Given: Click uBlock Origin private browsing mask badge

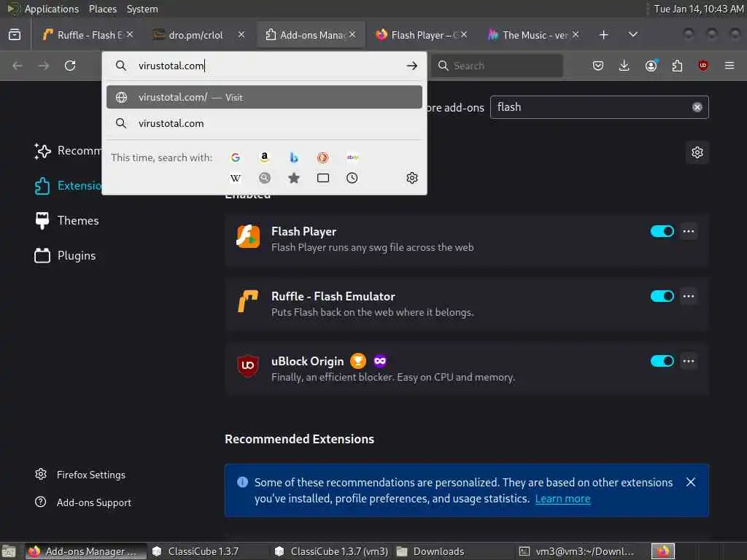Looking at the screenshot, I should click(x=379, y=361).
